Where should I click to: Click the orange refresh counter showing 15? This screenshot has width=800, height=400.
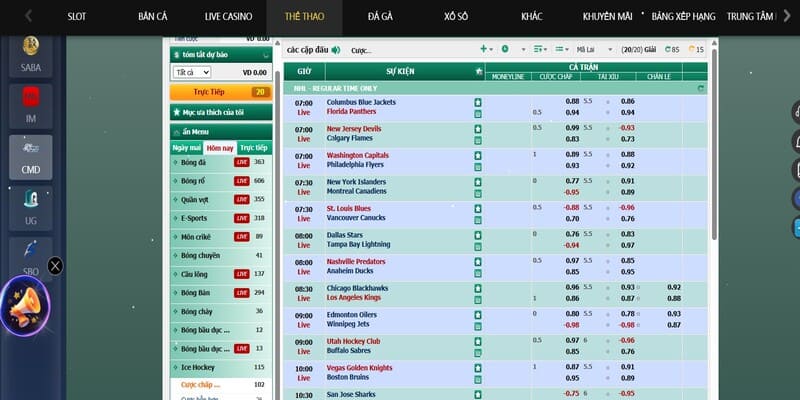pos(696,49)
